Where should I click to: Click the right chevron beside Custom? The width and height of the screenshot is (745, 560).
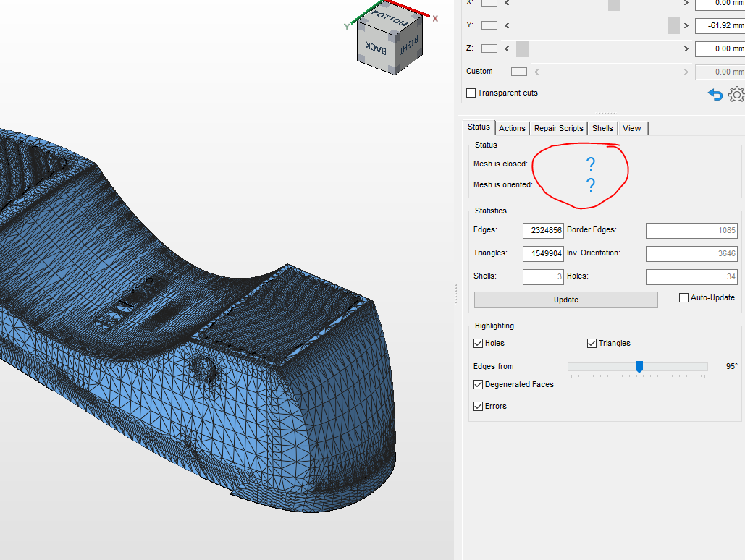(x=685, y=71)
